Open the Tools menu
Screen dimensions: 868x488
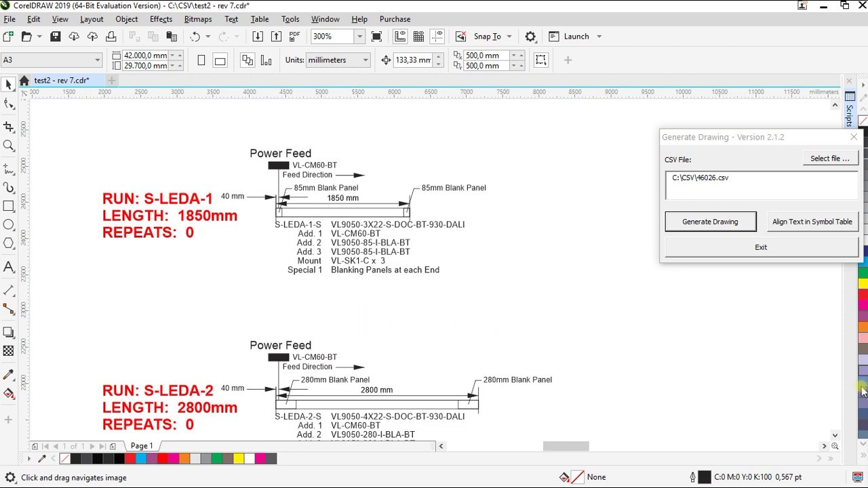click(290, 19)
